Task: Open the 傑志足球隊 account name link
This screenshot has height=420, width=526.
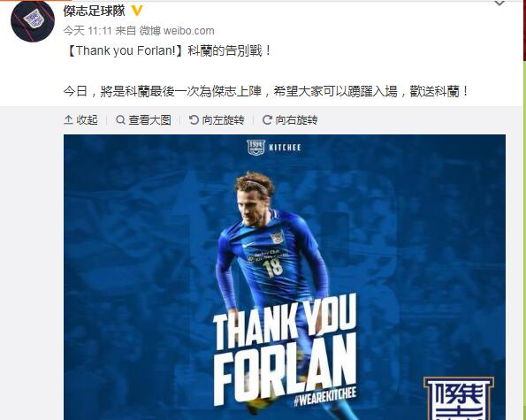Action: point(95,11)
